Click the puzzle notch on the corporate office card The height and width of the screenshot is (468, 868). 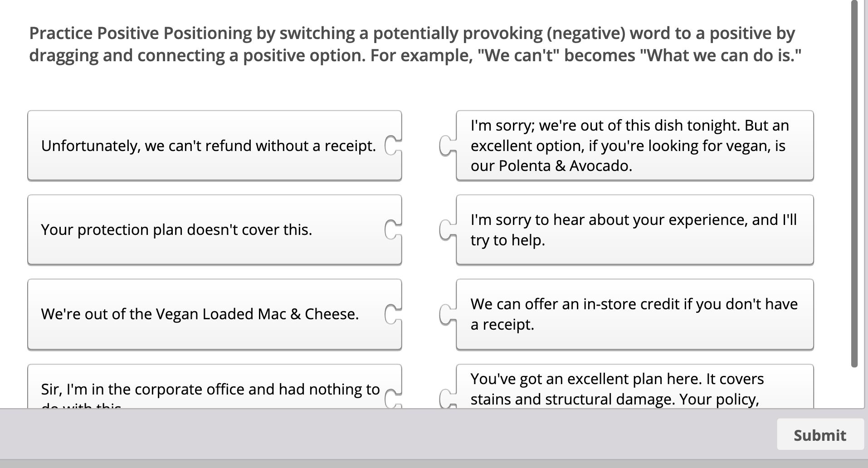(x=393, y=398)
